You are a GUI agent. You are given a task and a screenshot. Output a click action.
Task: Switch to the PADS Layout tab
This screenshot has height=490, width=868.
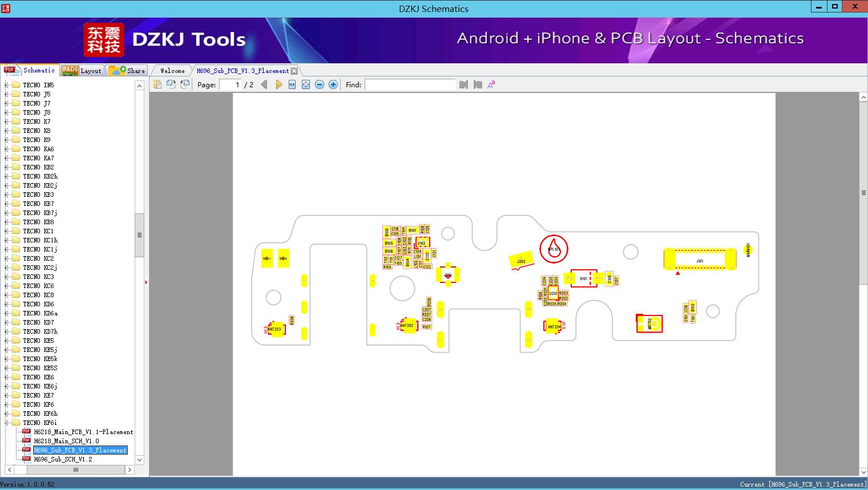coord(82,70)
